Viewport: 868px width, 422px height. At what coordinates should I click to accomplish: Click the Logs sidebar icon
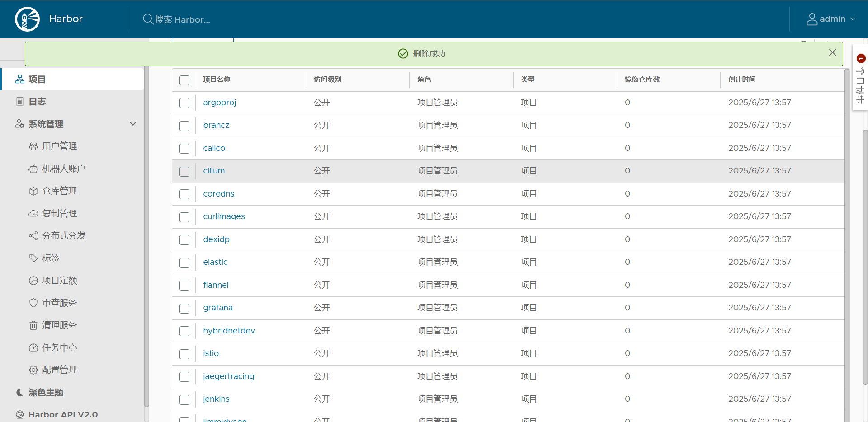[x=20, y=102]
